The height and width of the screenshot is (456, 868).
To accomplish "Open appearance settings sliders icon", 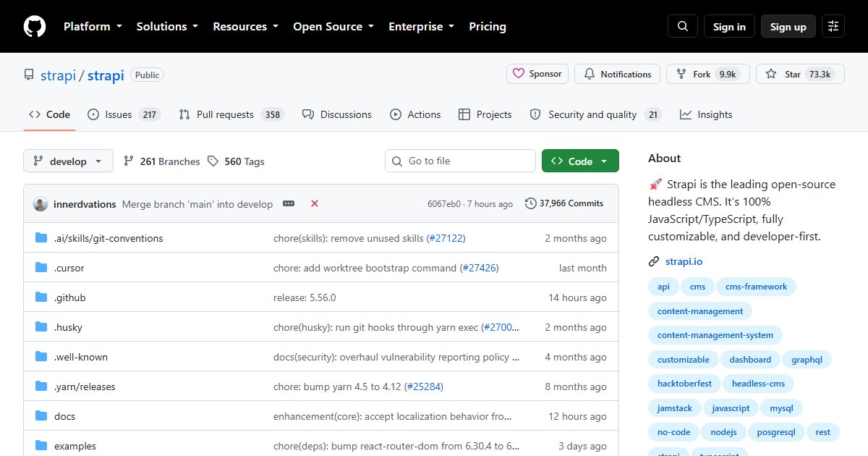I will click(833, 26).
